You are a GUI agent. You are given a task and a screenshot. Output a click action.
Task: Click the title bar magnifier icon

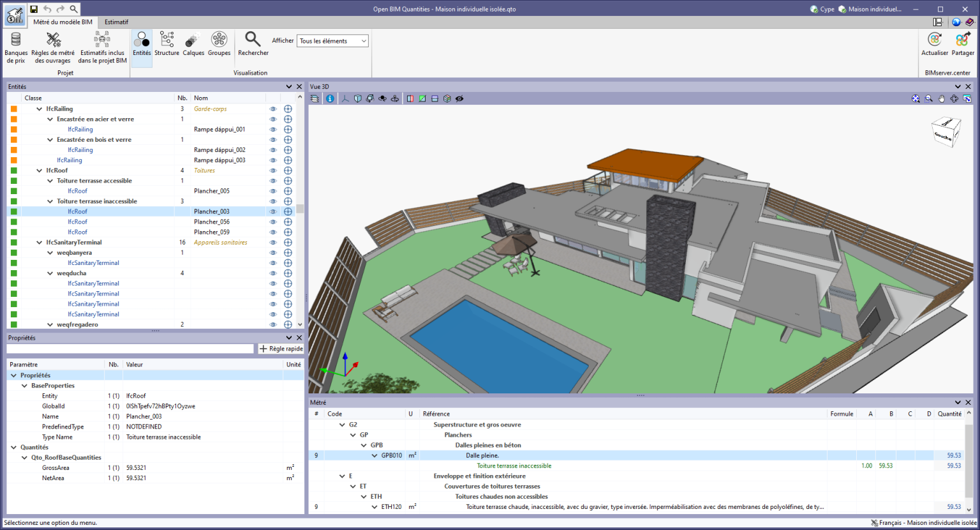74,9
